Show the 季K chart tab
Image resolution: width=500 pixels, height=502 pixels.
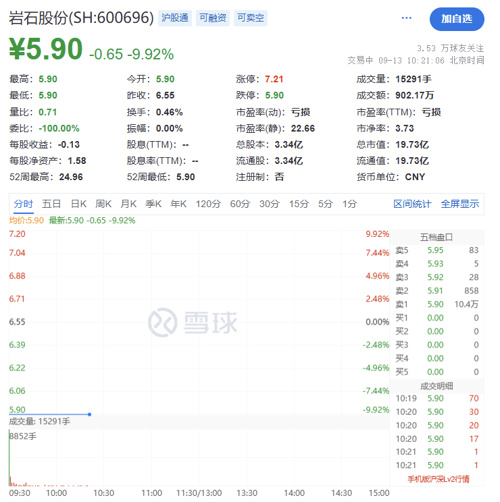click(x=153, y=204)
